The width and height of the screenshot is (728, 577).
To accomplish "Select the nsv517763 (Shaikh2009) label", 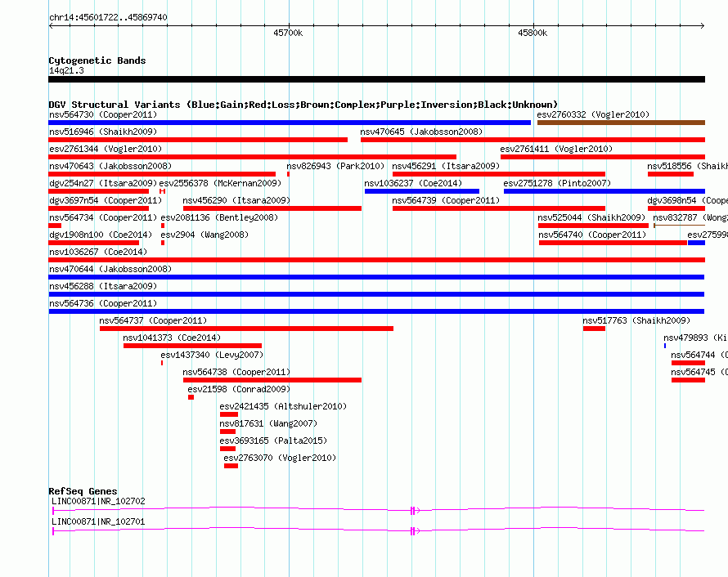I will click(636, 320).
